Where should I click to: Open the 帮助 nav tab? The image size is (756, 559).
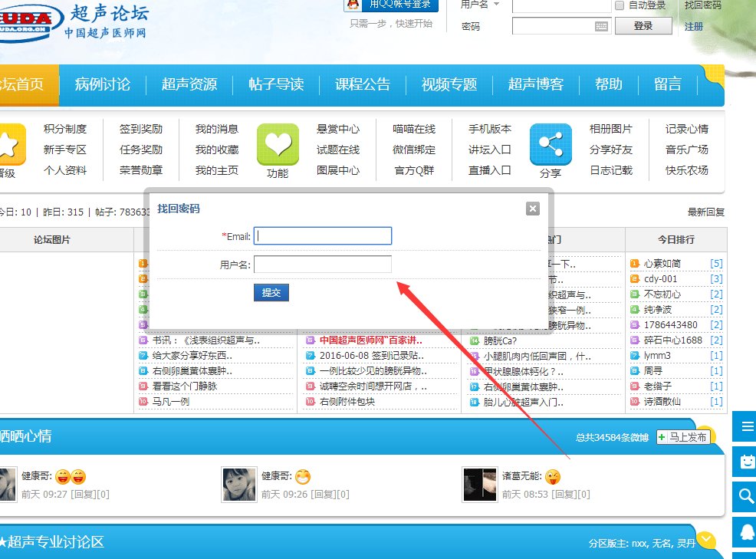(609, 84)
